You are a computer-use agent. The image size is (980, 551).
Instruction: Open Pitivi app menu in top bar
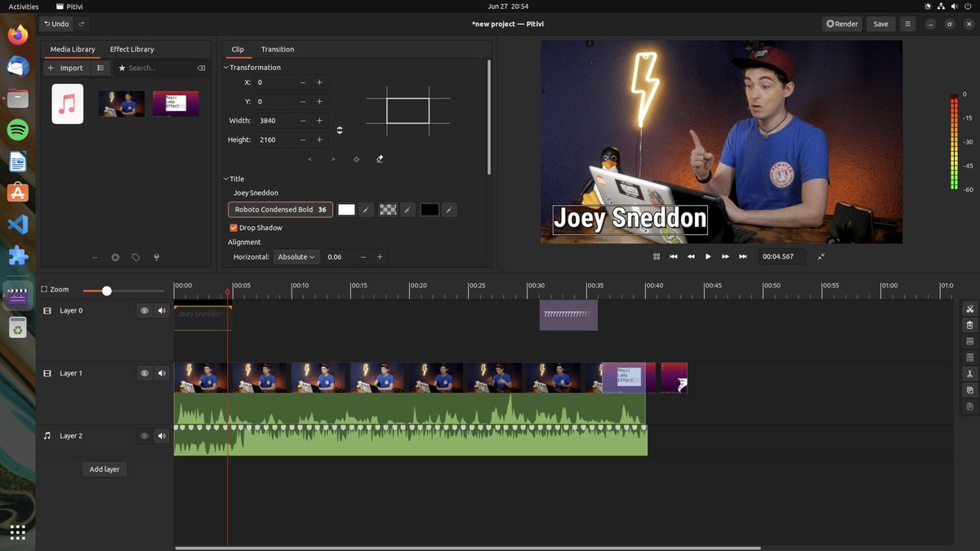[x=69, y=7]
